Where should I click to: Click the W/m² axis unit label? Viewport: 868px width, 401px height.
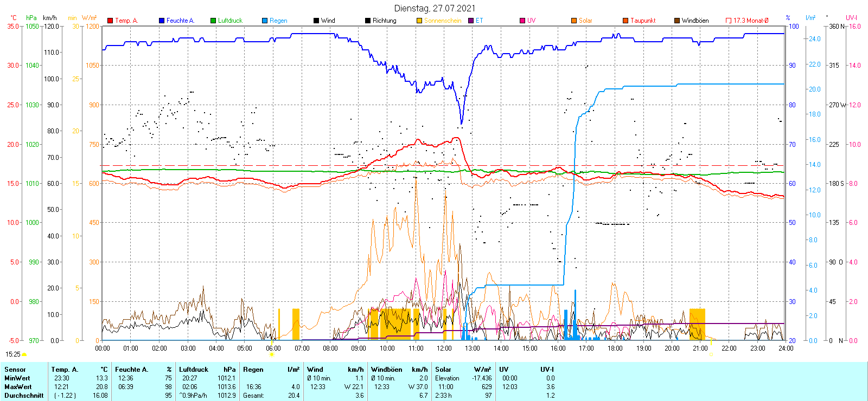[90, 18]
